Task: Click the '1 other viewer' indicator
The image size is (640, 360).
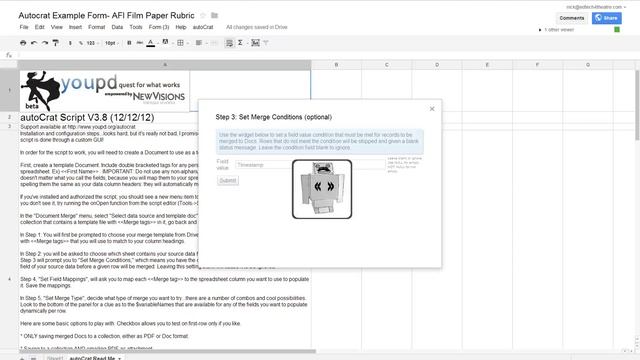Action: (556, 30)
